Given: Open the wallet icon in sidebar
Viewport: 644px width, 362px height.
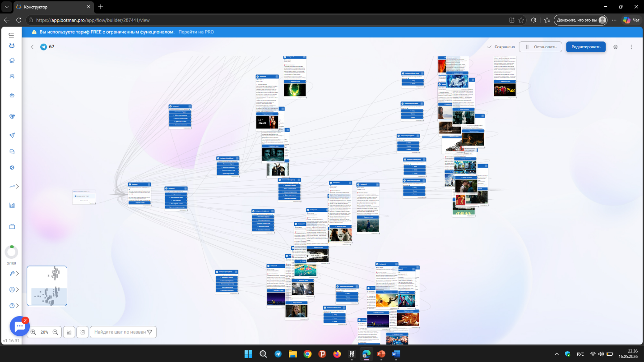Looking at the screenshot, I should click(x=12, y=226).
